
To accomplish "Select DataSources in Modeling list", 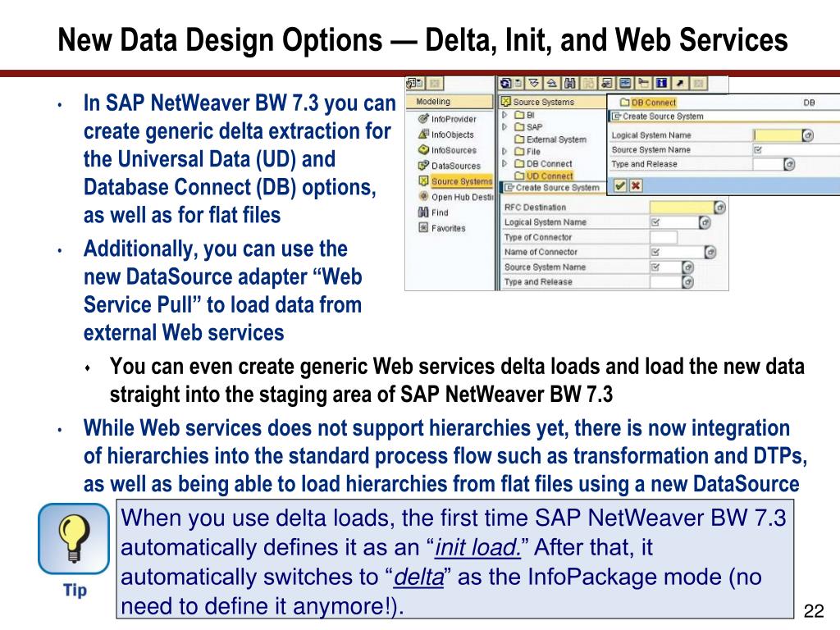I will click(456, 166).
